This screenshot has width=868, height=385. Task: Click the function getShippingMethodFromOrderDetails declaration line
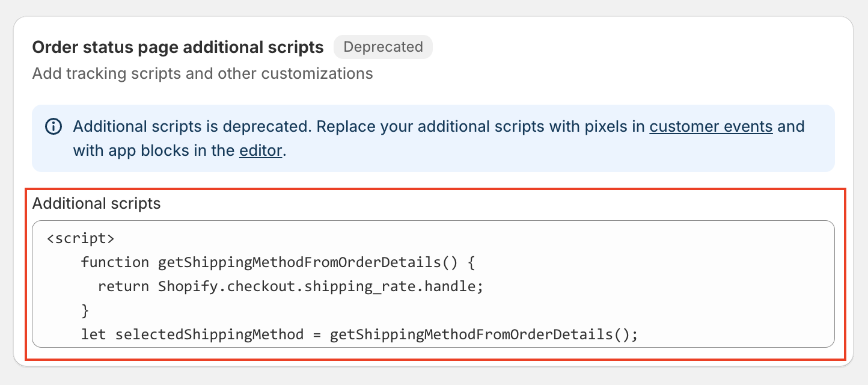point(278,262)
